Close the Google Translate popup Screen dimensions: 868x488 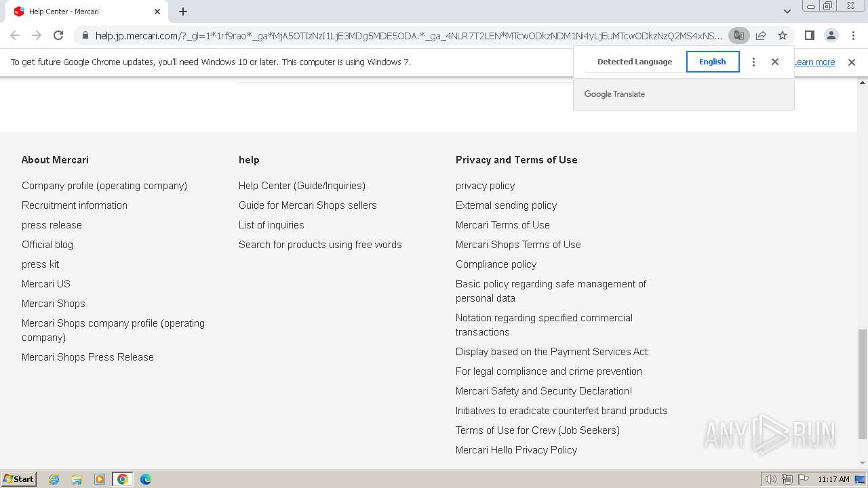775,62
